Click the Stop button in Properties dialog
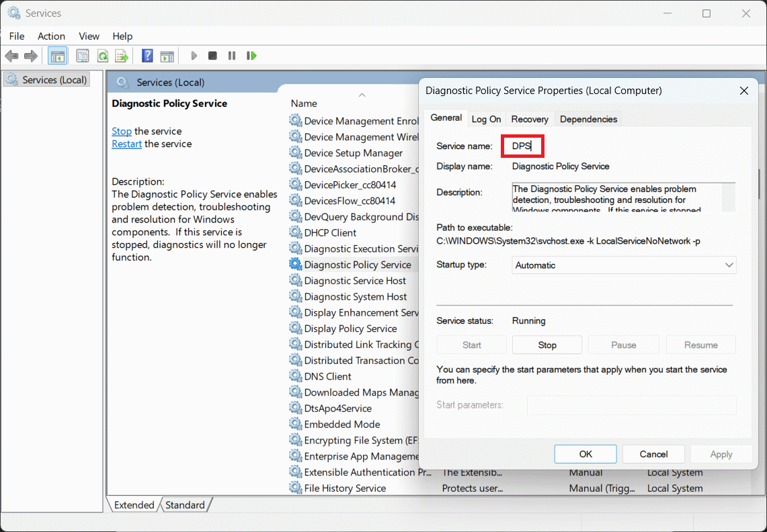 547,345
